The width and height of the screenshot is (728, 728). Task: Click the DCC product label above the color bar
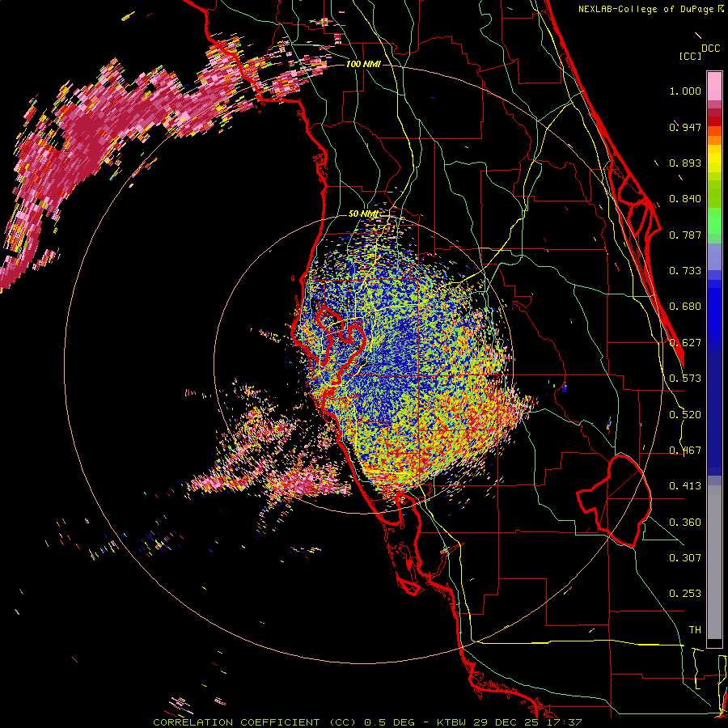click(x=710, y=49)
